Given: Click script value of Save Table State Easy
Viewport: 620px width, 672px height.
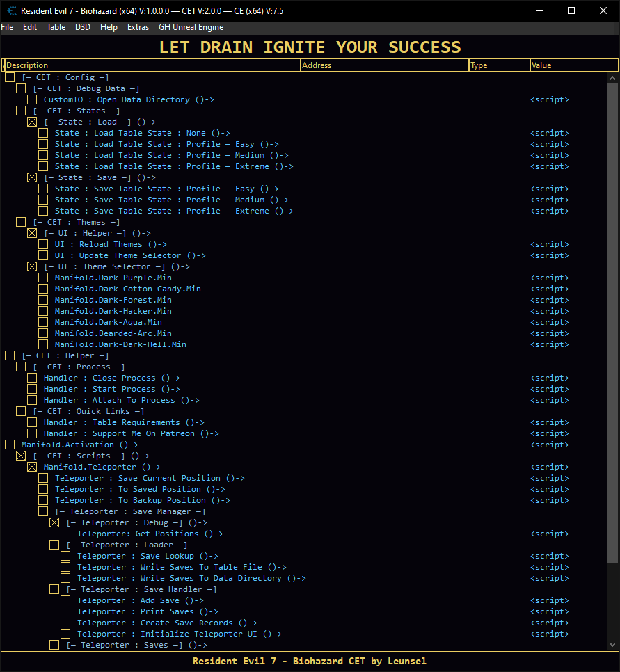Looking at the screenshot, I should 550,189.
